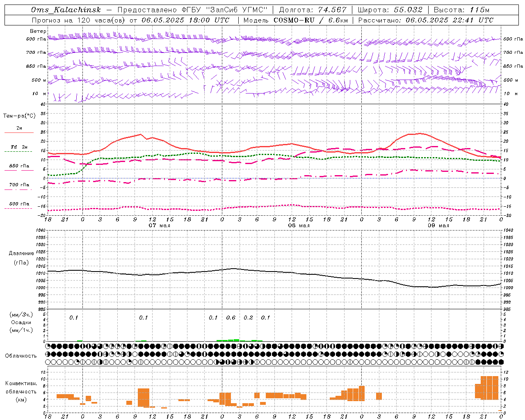Click the Td 2м legend entry
Viewport: 525px width, 420px height.
click(x=19, y=147)
